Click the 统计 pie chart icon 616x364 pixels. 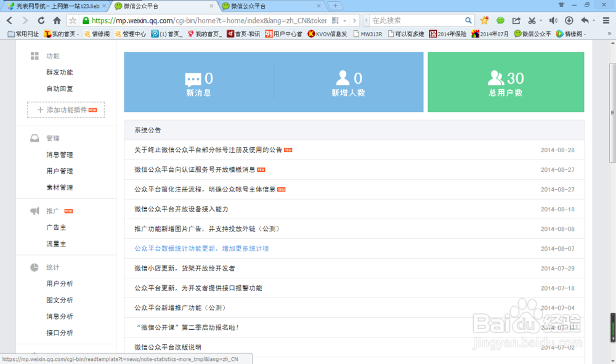[x=34, y=267]
